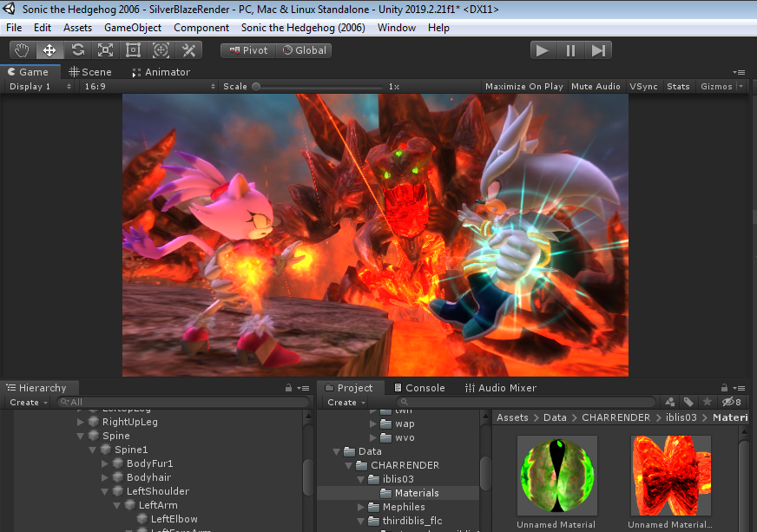The height and width of the screenshot is (532, 757).
Task: Toggle the Hierarchy panel lock icon
Action: [288, 388]
